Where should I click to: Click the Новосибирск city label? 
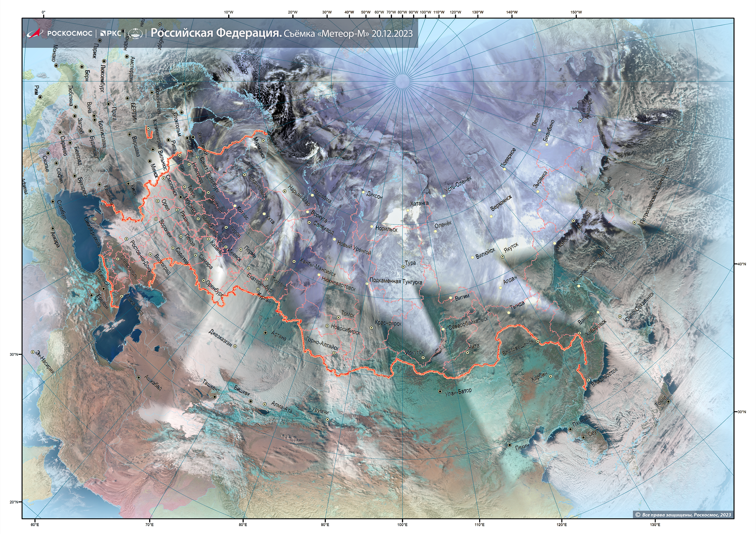click(x=346, y=330)
